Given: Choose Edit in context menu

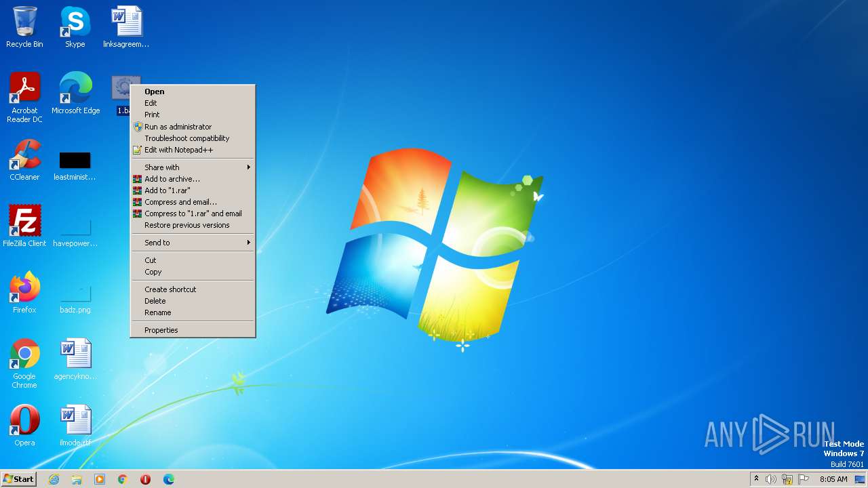Looking at the screenshot, I should [x=193, y=103].
